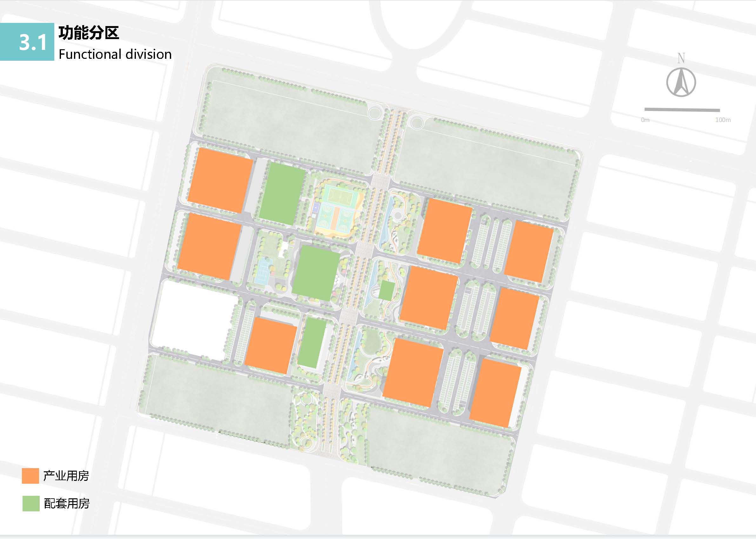Click the 3.1 section number badge
Image resolution: width=756 pixels, height=539 pixels.
click(27, 42)
